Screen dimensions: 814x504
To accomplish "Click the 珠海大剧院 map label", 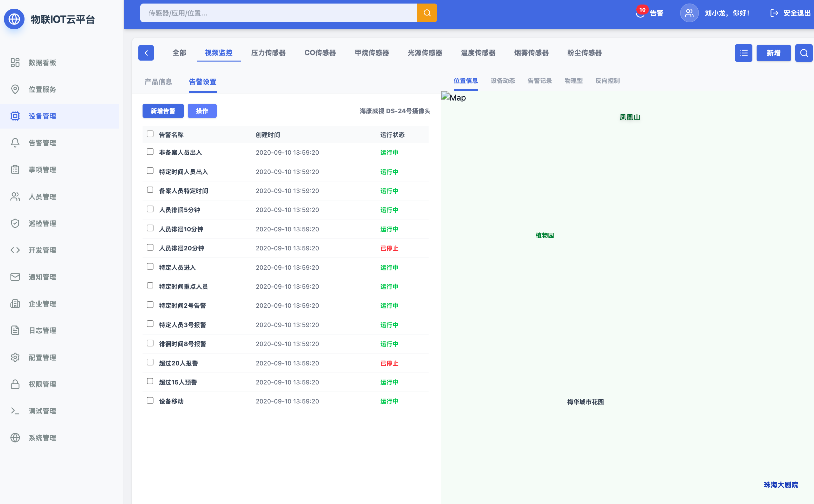I will click(x=781, y=485).
